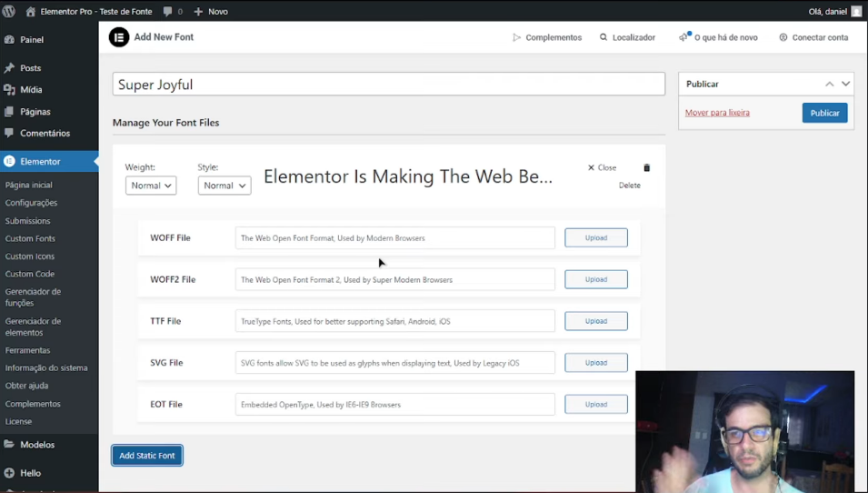Move Publicar panel up with arrow
The width and height of the screenshot is (868, 493).
tap(829, 84)
